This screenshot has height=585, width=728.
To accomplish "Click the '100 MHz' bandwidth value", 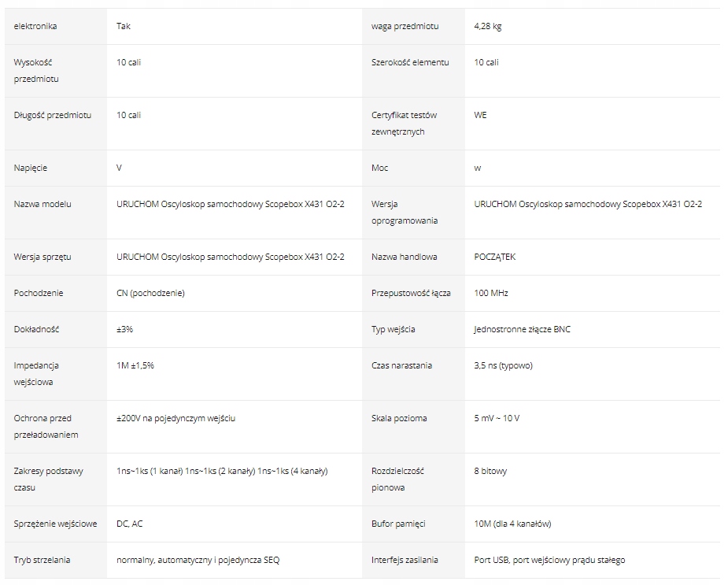I will [491, 293].
